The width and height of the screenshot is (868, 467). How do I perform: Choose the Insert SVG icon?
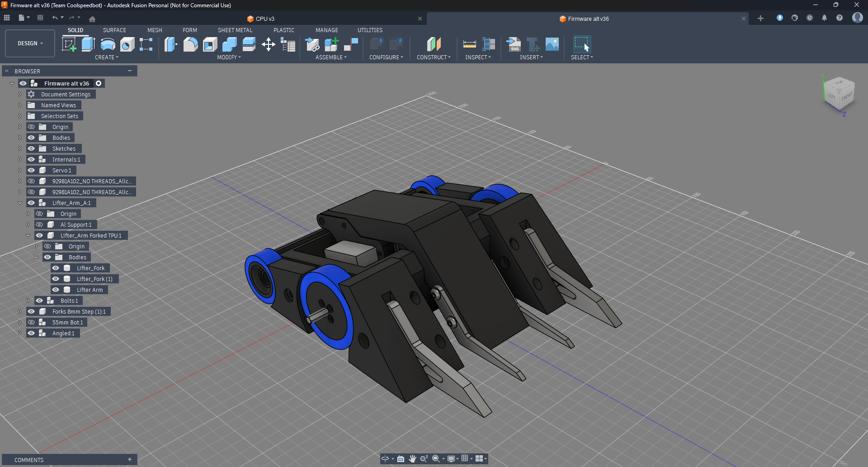coord(514,44)
